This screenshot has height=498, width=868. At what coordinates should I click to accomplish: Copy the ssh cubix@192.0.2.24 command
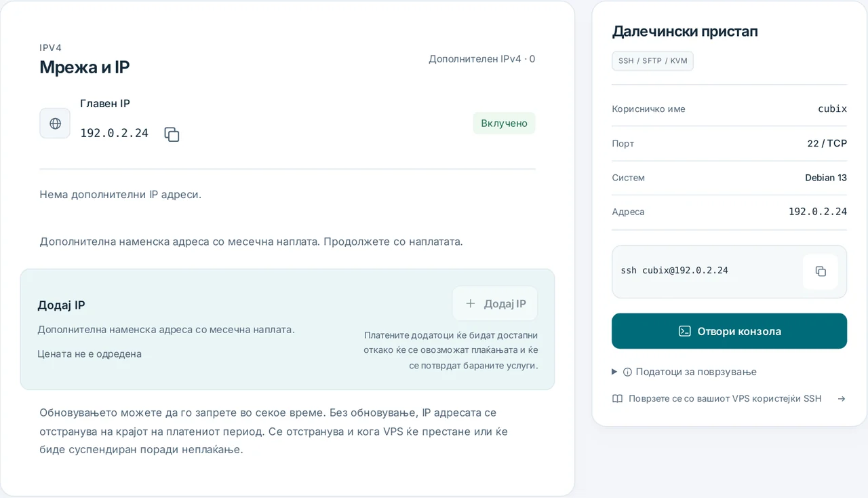tap(821, 271)
